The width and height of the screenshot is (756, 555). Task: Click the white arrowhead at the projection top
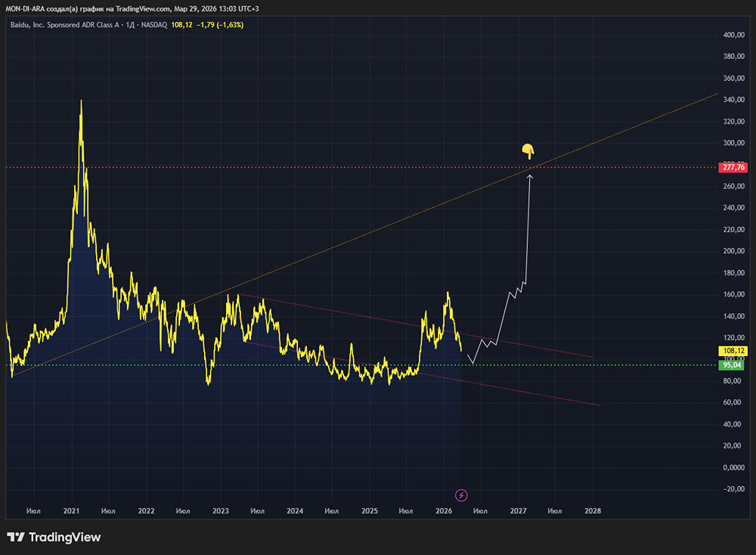530,177
